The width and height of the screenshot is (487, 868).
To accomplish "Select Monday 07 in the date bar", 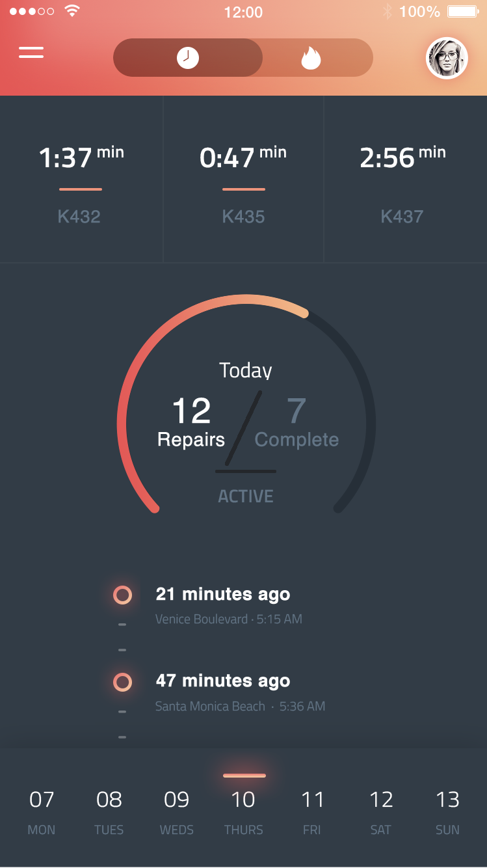I will pos(42,810).
